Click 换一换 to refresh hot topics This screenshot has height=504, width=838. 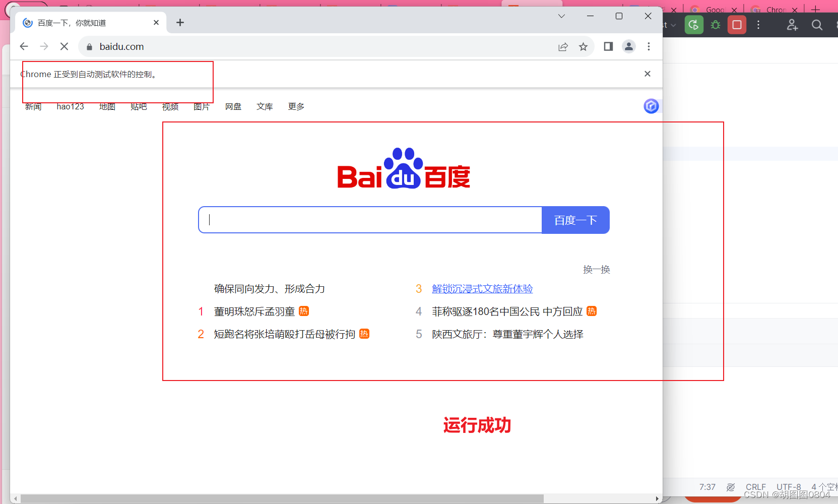point(597,270)
